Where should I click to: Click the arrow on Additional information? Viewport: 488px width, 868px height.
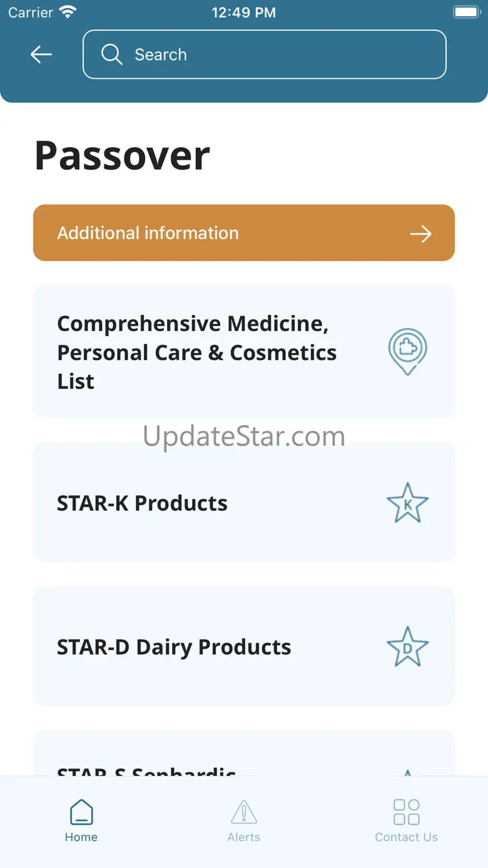(420, 234)
